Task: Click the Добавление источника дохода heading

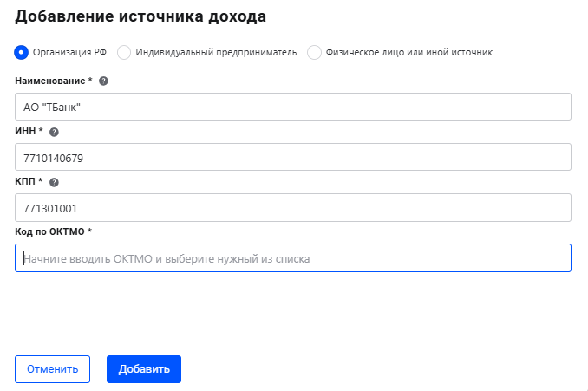Action: coord(140,16)
